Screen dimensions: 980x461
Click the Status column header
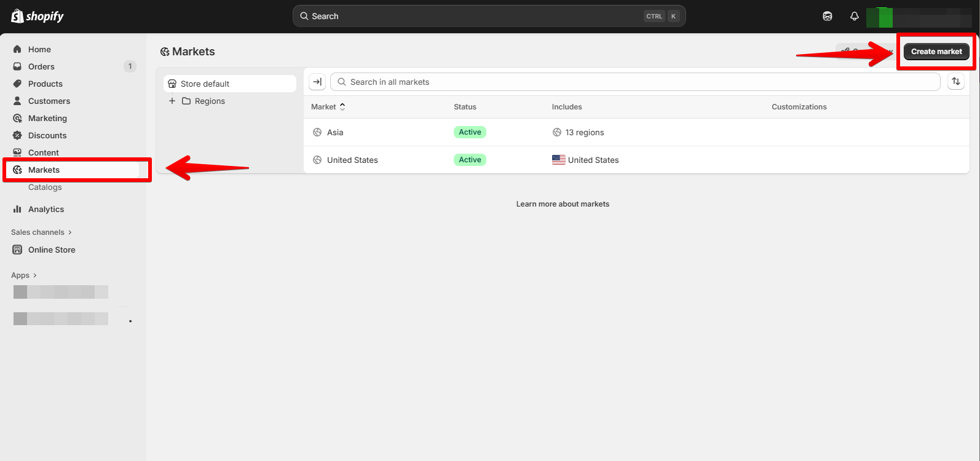[x=465, y=107]
